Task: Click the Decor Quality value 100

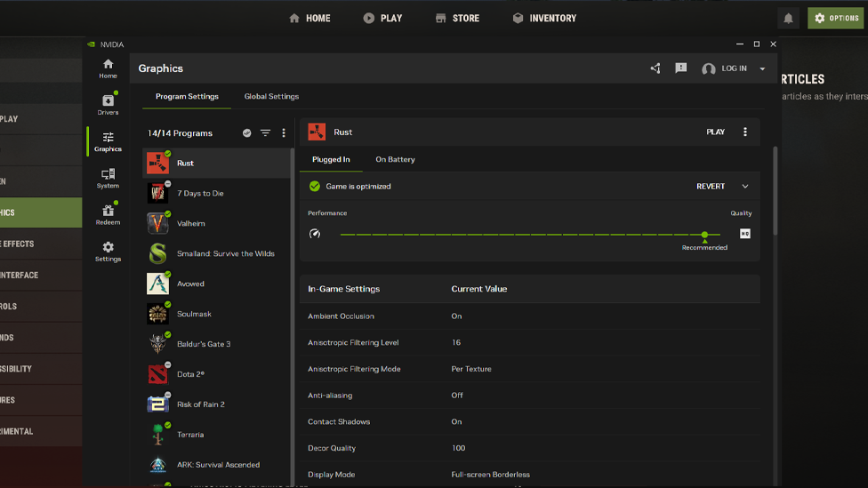Action: (x=458, y=448)
